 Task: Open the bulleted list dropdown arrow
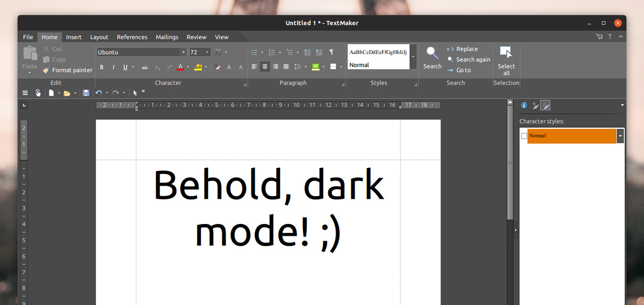click(x=262, y=52)
